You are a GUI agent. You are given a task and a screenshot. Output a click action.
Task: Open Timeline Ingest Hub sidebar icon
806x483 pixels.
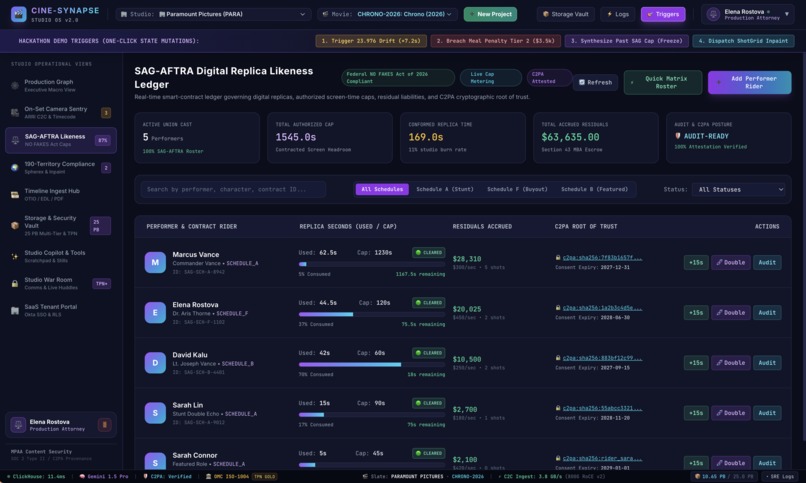(x=15, y=194)
